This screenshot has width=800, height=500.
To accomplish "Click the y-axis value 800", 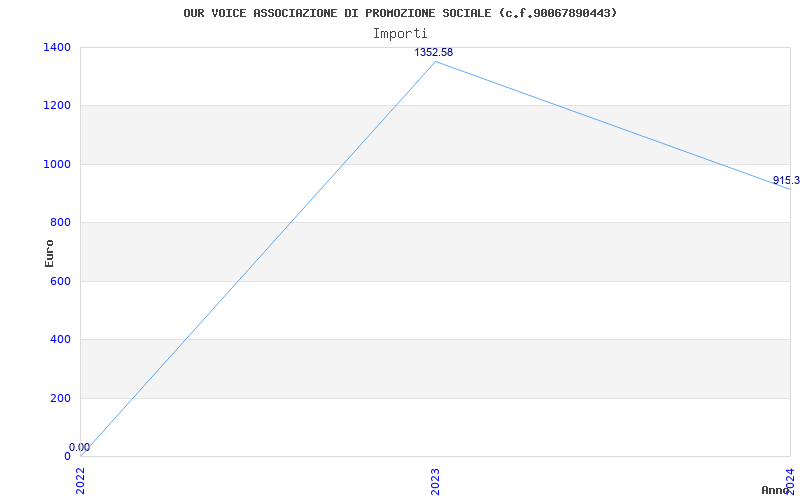I will 60,222.
